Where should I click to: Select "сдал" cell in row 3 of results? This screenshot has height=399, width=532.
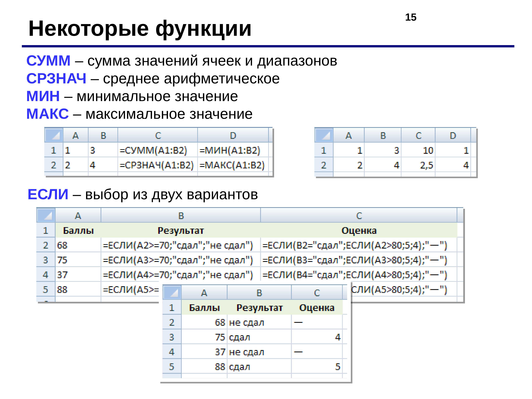pos(259,337)
